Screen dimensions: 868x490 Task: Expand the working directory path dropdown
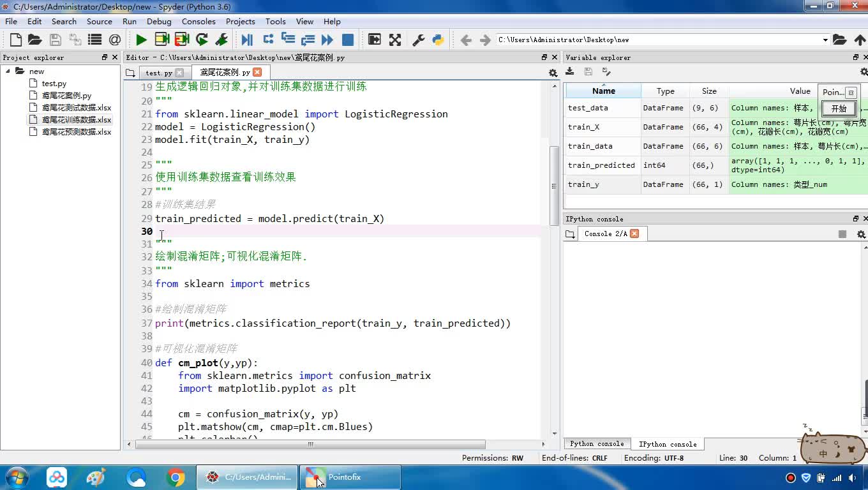click(825, 40)
